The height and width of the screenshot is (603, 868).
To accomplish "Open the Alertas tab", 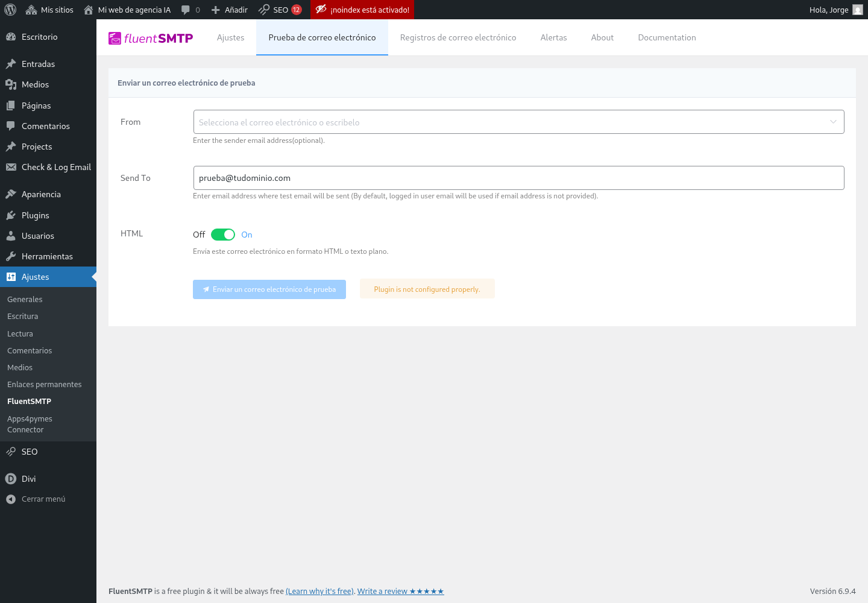I will point(553,37).
